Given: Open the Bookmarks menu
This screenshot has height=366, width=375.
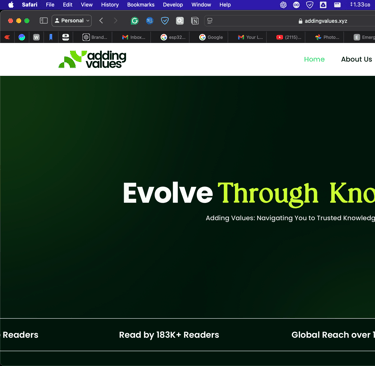Looking at the screenshot, I should (140, 5).
